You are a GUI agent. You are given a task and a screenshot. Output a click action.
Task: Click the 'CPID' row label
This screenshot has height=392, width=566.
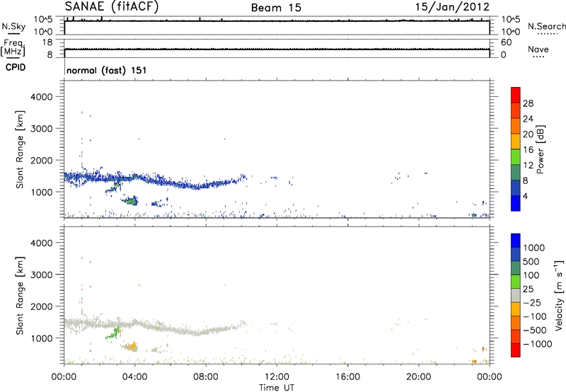(16, 67)
